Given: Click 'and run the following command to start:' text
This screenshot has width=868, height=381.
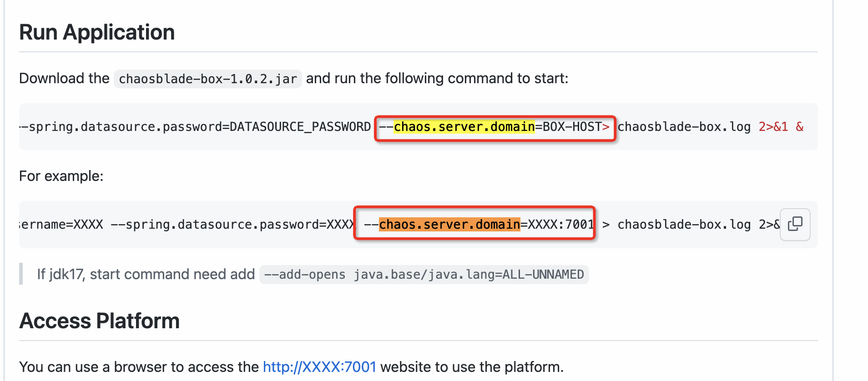Looking at the screenshot, I should tap(437, 78).
